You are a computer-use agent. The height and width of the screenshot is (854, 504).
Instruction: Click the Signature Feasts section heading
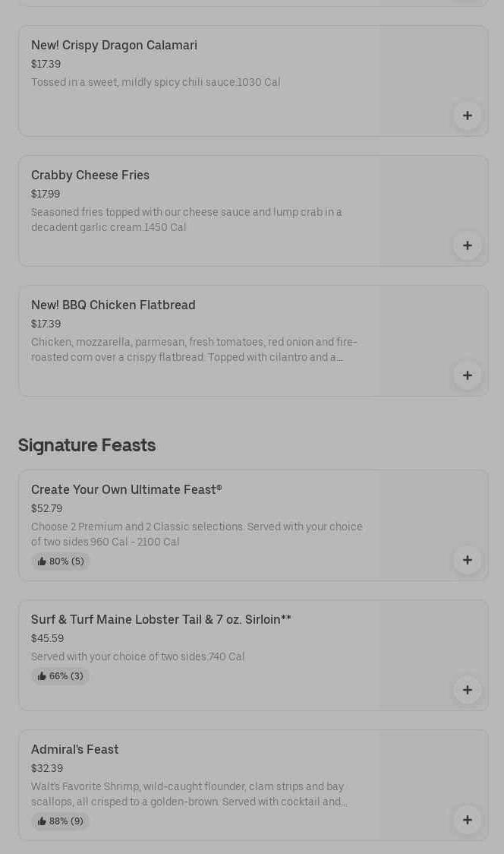(87, 445)
